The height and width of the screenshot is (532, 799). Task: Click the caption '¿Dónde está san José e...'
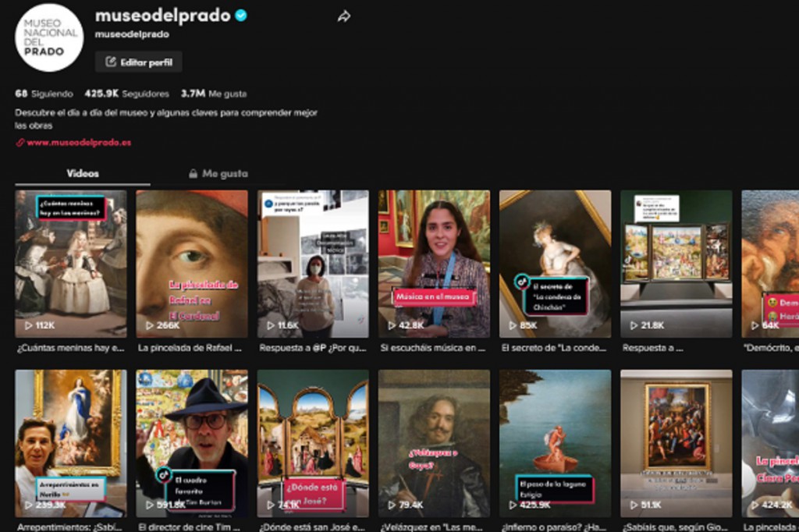[312, 527]
